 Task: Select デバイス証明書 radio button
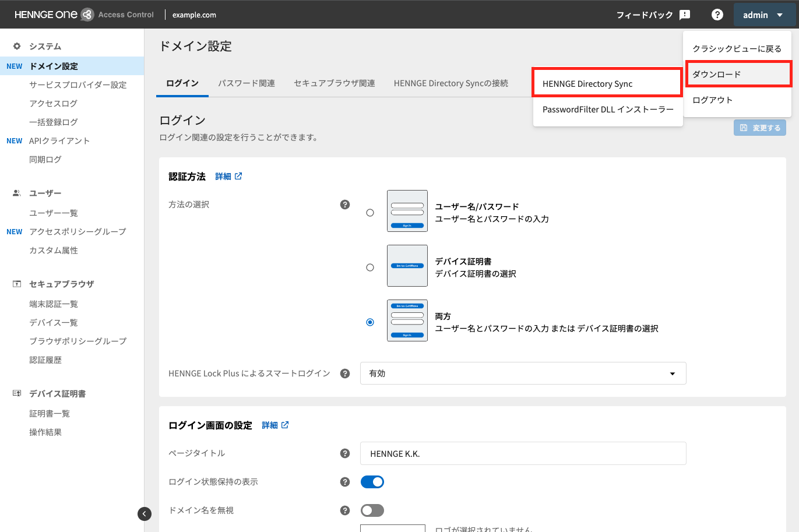(x=370, y=267)
